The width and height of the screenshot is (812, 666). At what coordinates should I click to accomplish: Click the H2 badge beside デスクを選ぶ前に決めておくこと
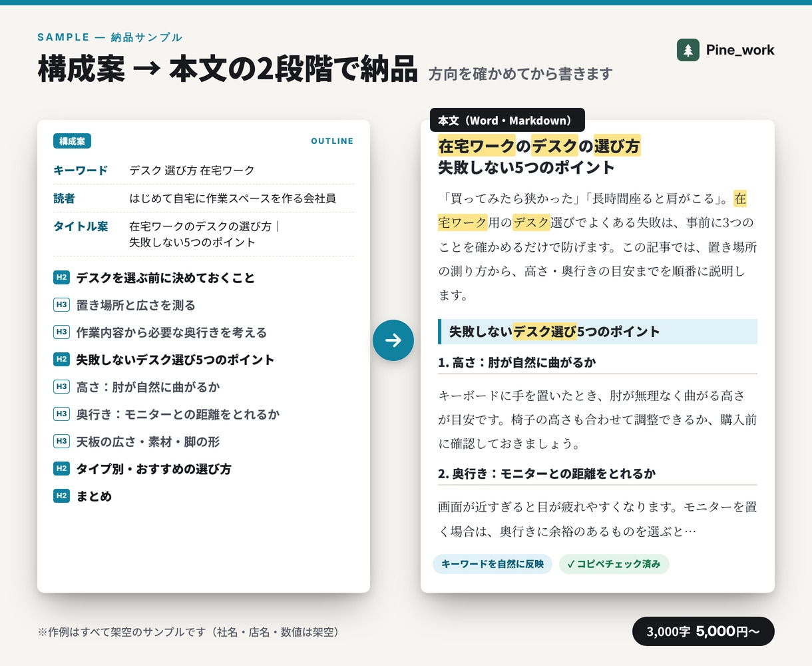tap(62, 278)
